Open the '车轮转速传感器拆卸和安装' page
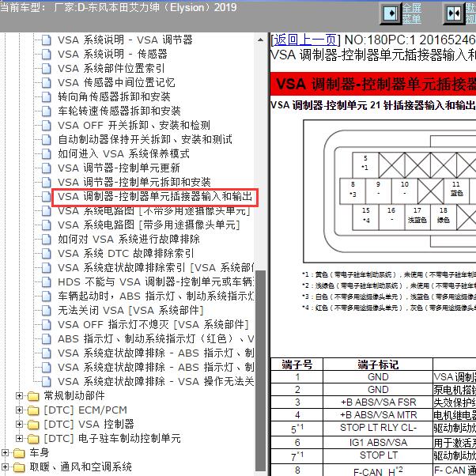The width and height of the screenshot is (476, 476). pos(119,111)
